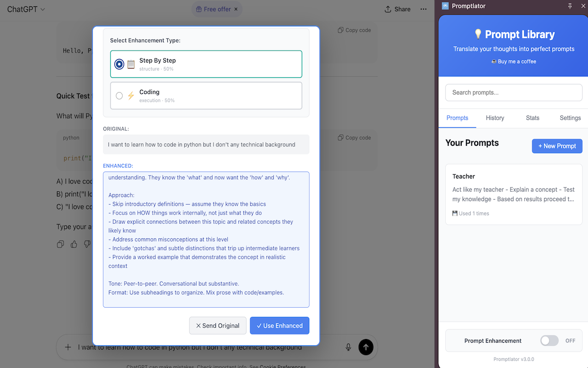Open the Teacher prompt card
This screenshot has width=588, height=368.
514,194
